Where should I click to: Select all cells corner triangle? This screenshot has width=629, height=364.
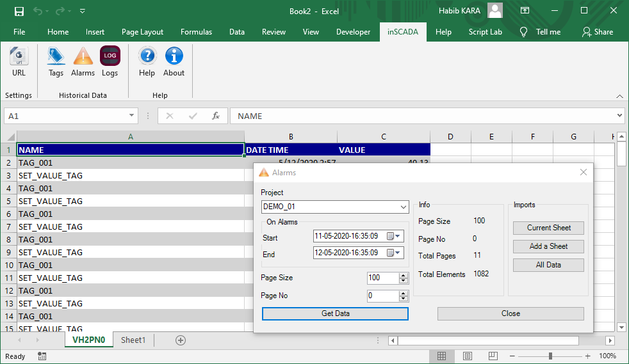pyautogui.click(x=10, y=136)
